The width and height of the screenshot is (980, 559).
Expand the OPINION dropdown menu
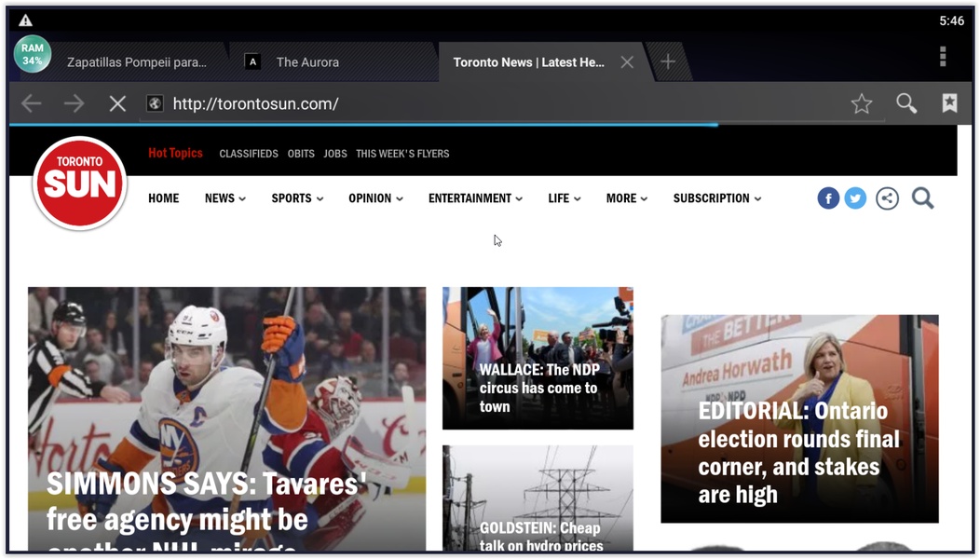(x=375, y=198)
